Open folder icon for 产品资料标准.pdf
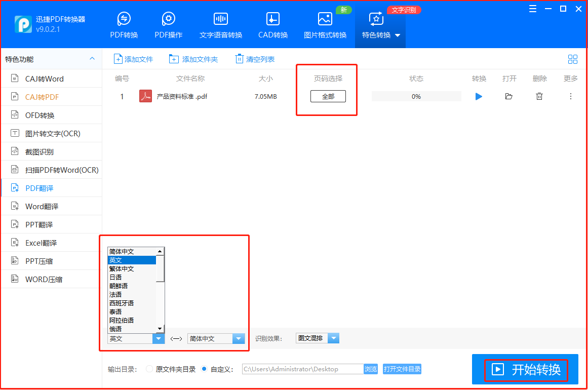This screenshot has height=390, width=588. [508, 96]
